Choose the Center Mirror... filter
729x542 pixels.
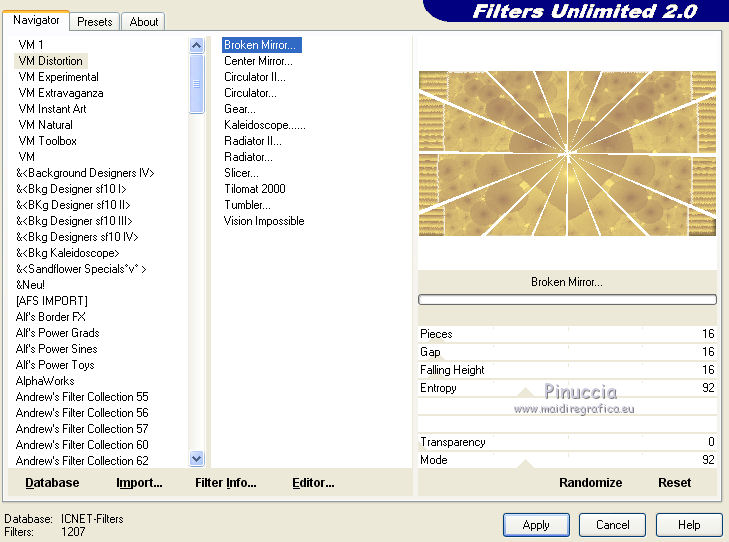point(258,61)
